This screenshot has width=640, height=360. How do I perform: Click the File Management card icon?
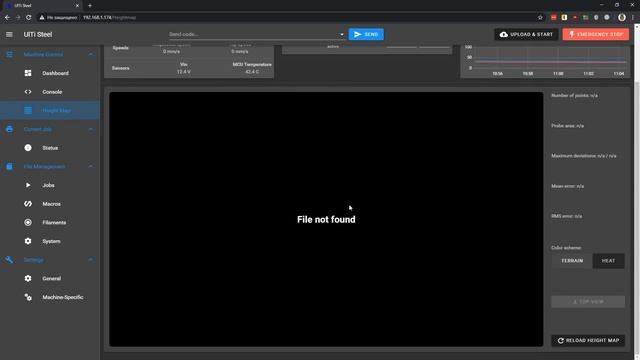(9, 167)
